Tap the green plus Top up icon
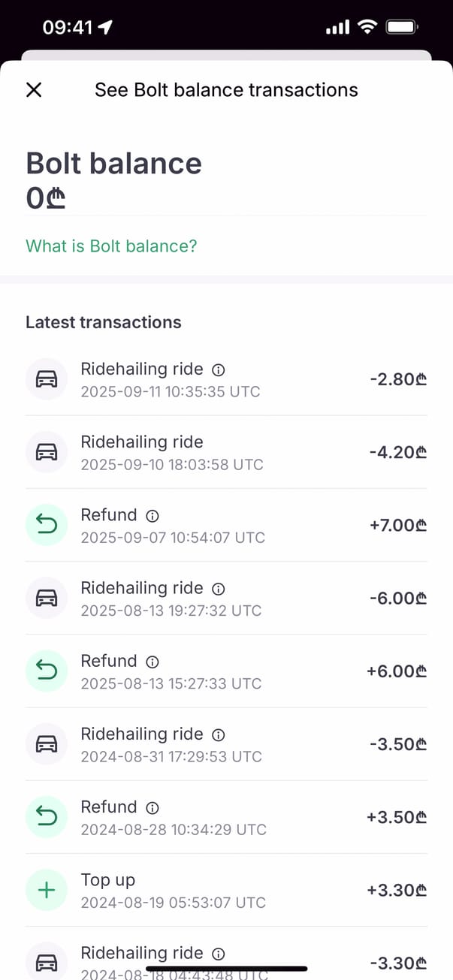453x980 pixels. (x=47, y=890)
